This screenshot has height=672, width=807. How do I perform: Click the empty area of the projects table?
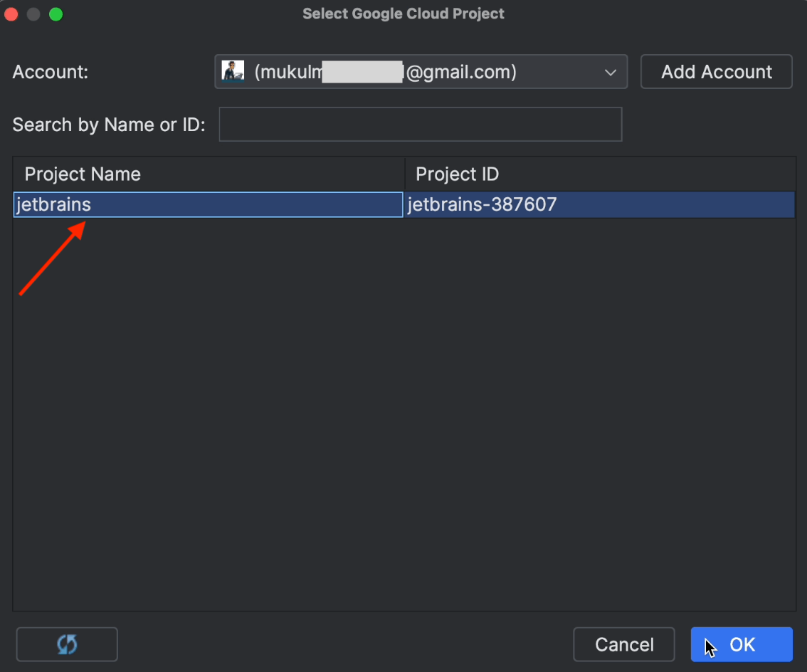[x=403, y=413]
